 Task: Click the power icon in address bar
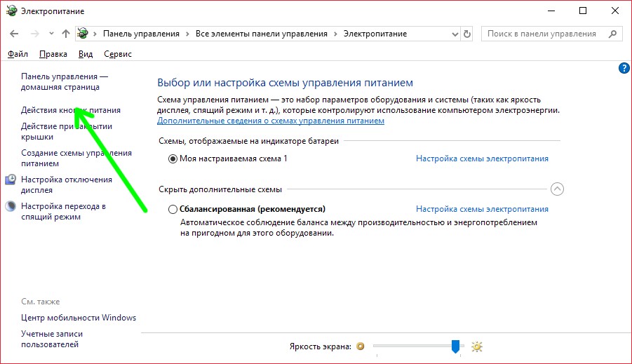pyautogui.click(x=83, y=34)
